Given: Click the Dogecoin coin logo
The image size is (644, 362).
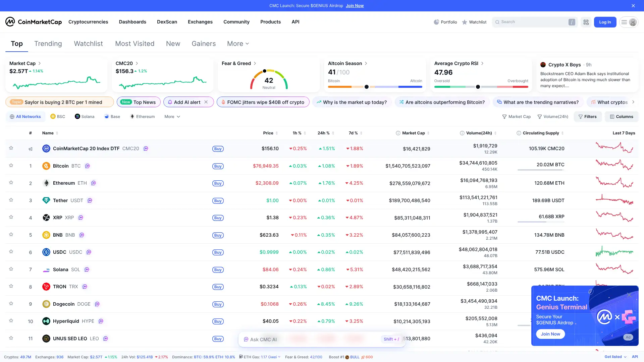Looking at the screenshot, I should pos(46,304).
